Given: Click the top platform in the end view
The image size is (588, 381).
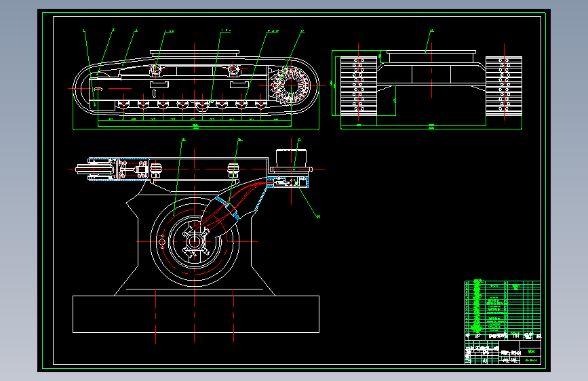Looking at the screenshot, I should click(431, 57).
